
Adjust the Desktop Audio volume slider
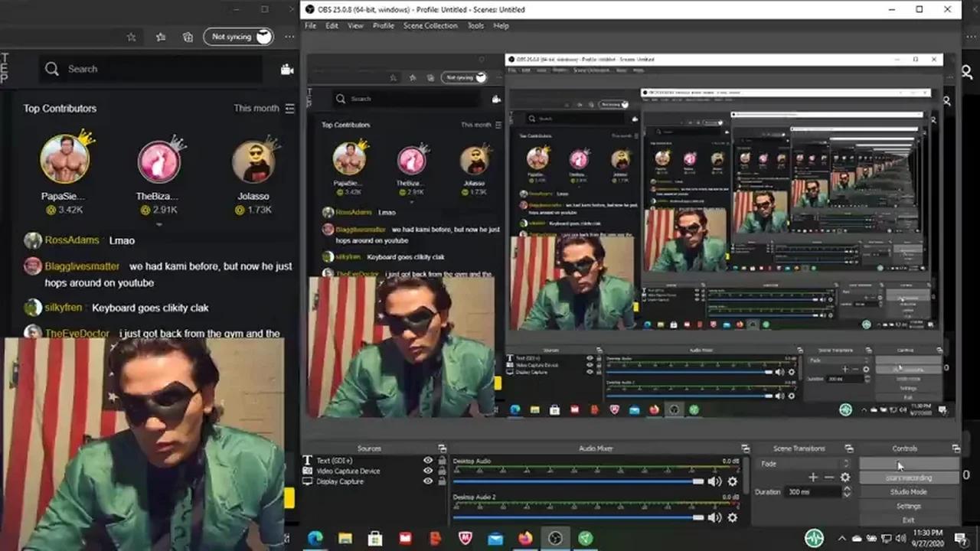(x=697, y=481)
